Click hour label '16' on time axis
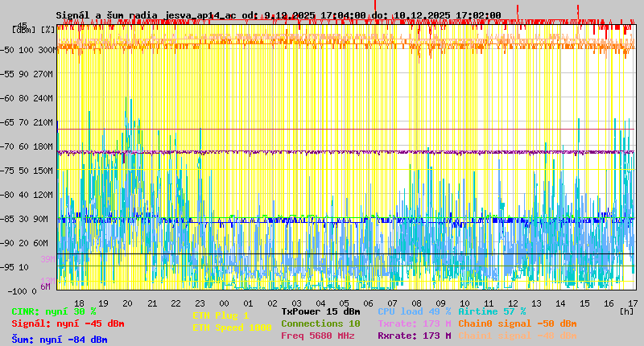The image size is (644, 346). click(609, 303)
